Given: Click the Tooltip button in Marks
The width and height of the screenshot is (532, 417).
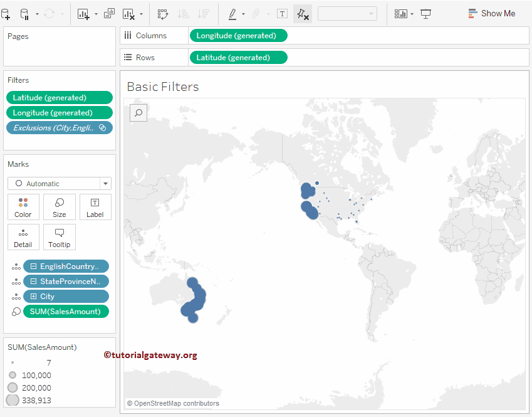Looking at the screenshot, I should (59, 237).
